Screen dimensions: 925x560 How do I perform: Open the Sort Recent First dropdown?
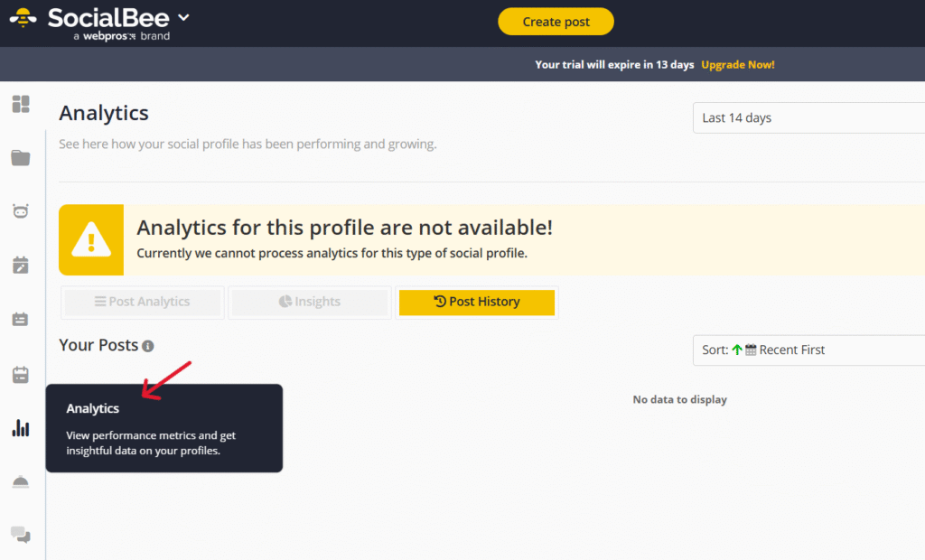click(x=808, y=350)
